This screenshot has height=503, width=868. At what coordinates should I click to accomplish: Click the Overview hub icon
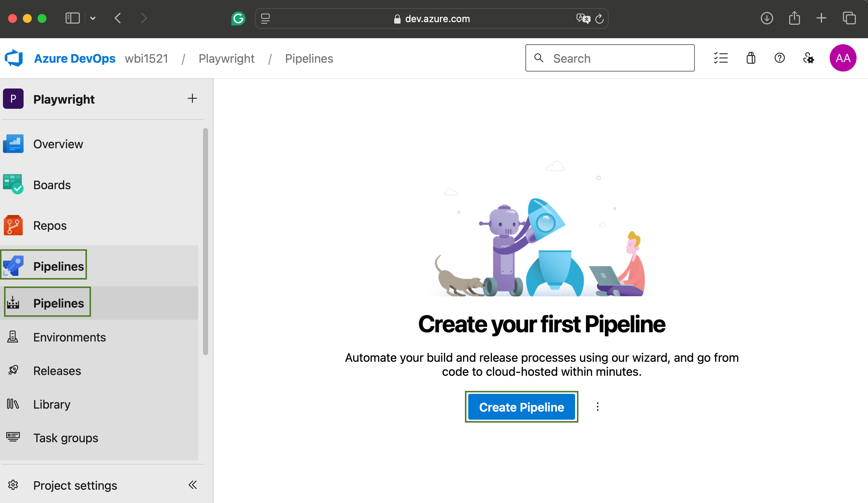click(13, 144)
